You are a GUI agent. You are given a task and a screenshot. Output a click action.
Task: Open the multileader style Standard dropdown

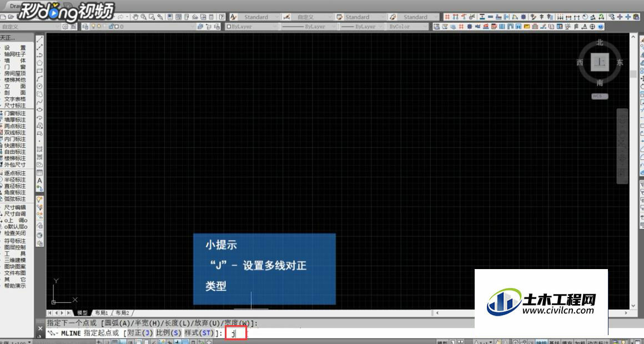(419, 17)
